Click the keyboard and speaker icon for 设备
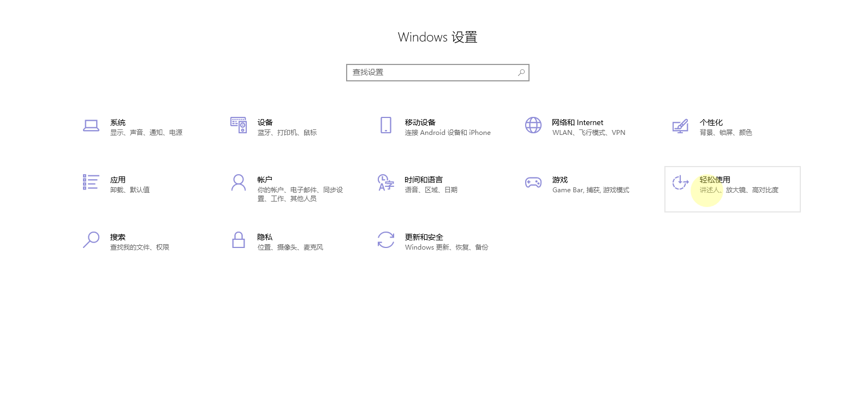The width and height of the screenshot is (868, 396). (x=239, y=125)
